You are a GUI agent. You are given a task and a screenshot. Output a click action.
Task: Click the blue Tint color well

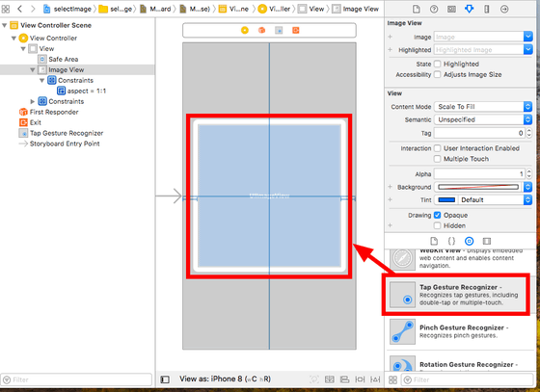pyautogui.click(x=446, y=199)
